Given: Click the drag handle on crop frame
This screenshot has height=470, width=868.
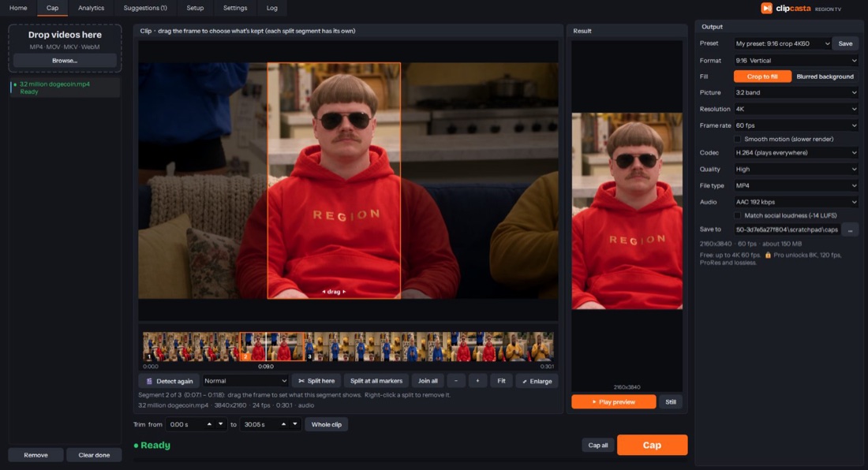Looking at the screenshot, I should tap(334, 292).
